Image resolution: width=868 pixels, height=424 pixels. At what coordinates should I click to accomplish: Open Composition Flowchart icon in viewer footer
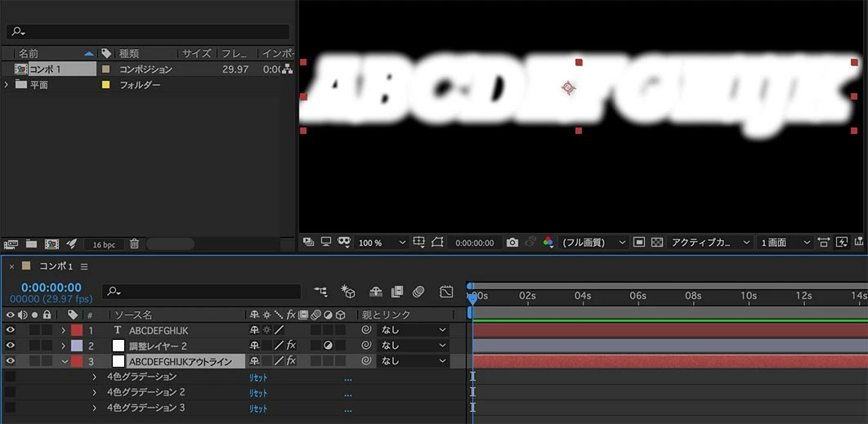pos(859,242)
